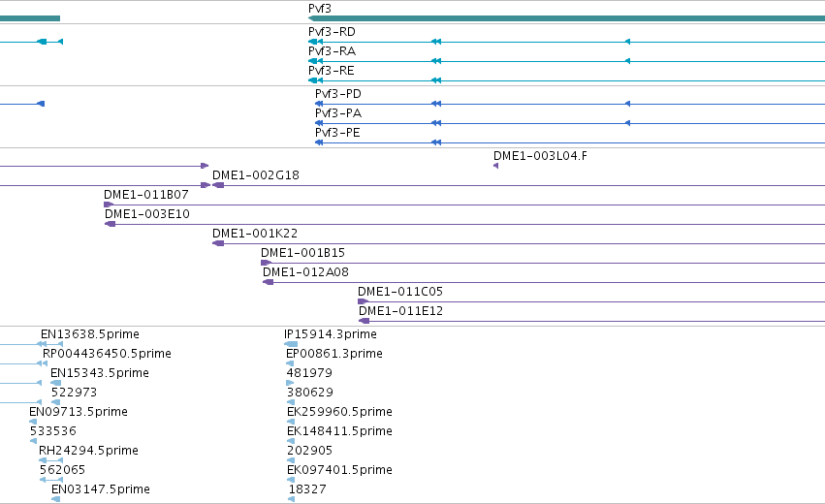Viewport: 825px width, 504px height.
Task: Select the DME1-002G18 clone
Action: pos(256,175)
